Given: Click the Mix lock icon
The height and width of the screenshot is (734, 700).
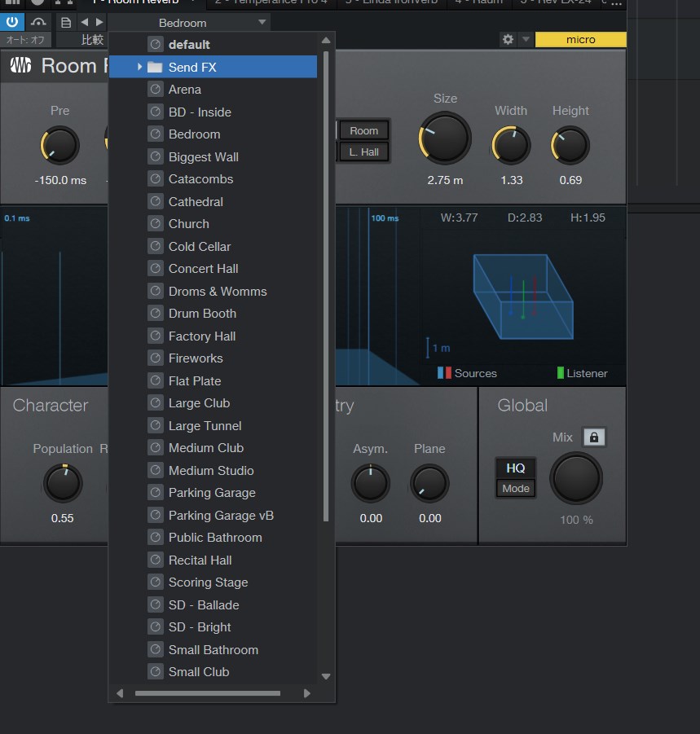Looking at the screenshot, I should click(593, 437).
